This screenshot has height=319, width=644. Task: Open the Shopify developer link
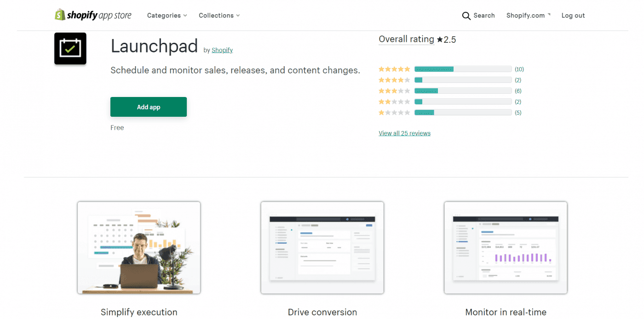pos(222,50)
